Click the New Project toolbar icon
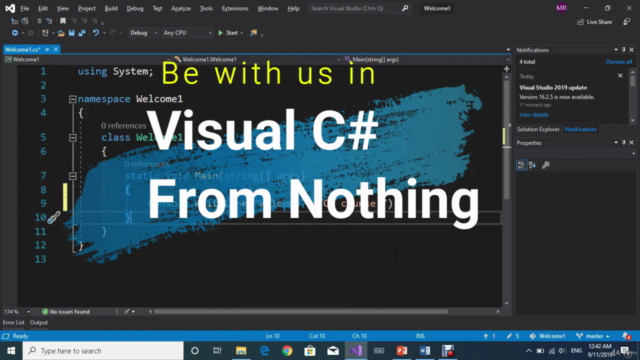This screenshot has width=640, height=360. (45, 33)
